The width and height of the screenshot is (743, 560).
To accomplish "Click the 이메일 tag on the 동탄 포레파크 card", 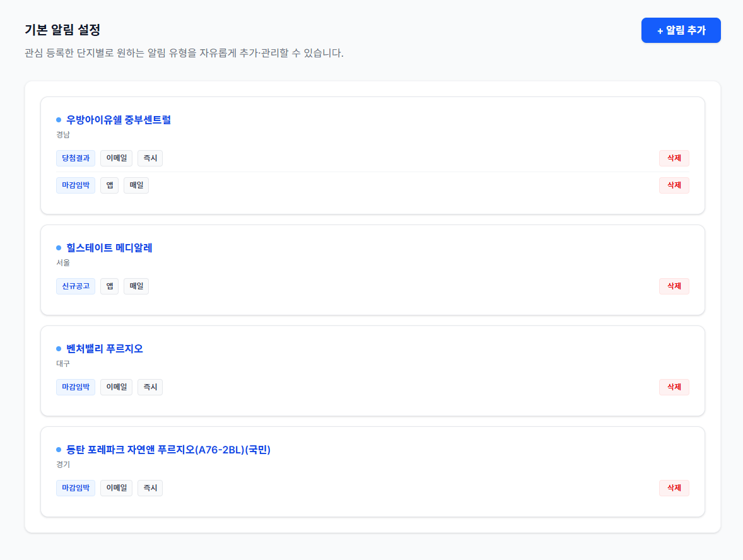I will 116,487.
